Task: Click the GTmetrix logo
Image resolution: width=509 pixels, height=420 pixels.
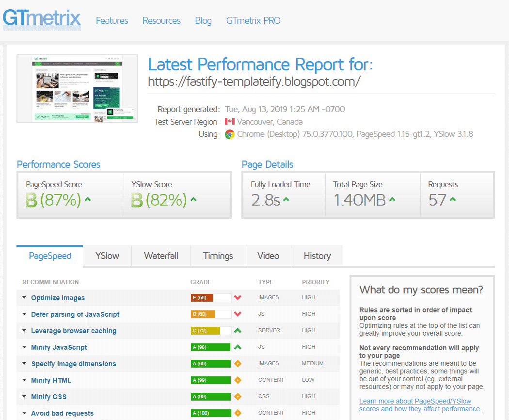Action: pos(42,20)
